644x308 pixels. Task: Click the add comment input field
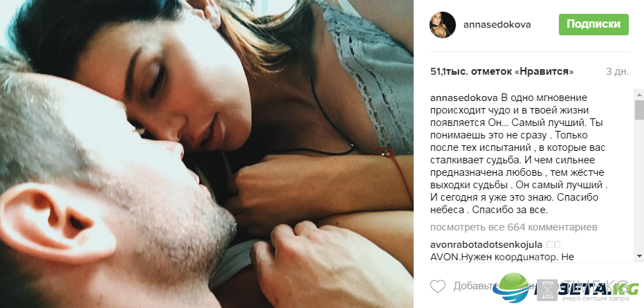point(530,287)
